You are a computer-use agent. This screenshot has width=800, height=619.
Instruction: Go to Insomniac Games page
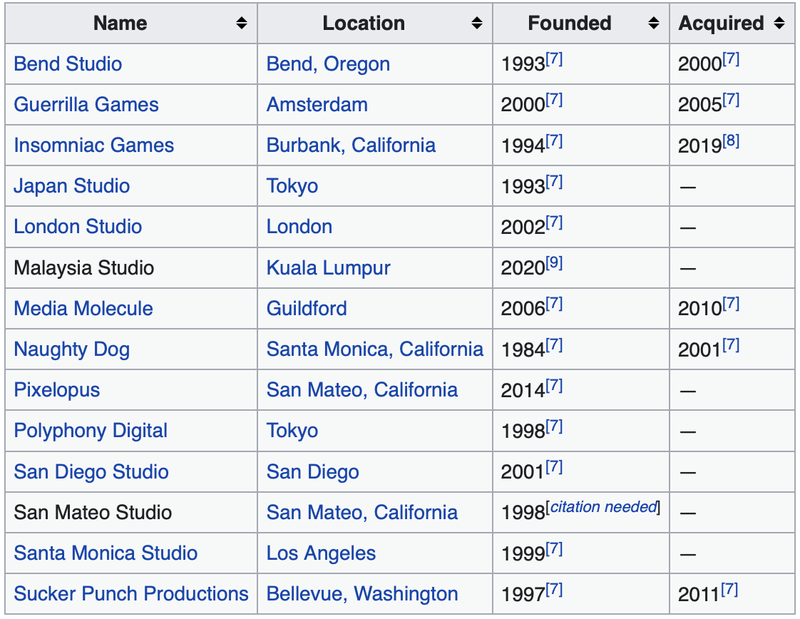coord(94,146)
